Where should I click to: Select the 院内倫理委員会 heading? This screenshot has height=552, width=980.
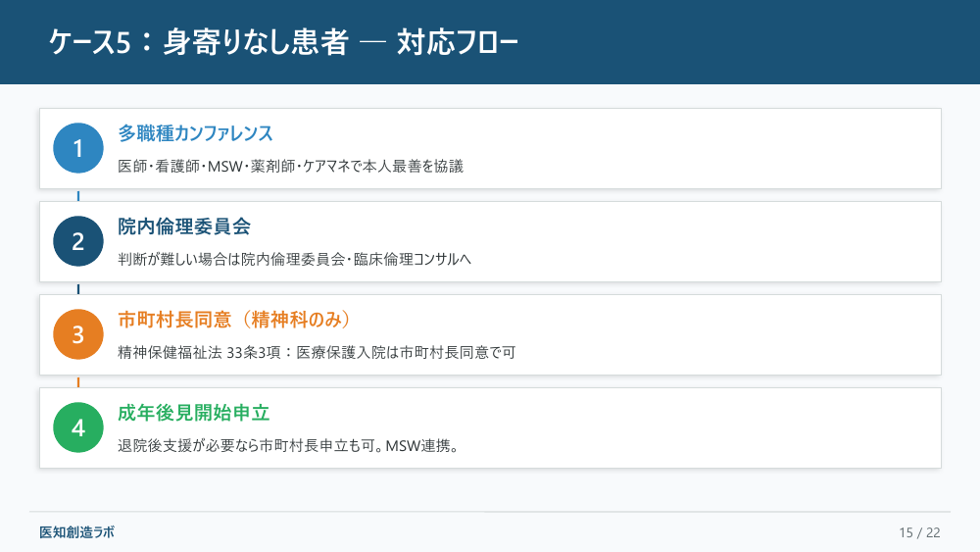(x=184, y=226)
